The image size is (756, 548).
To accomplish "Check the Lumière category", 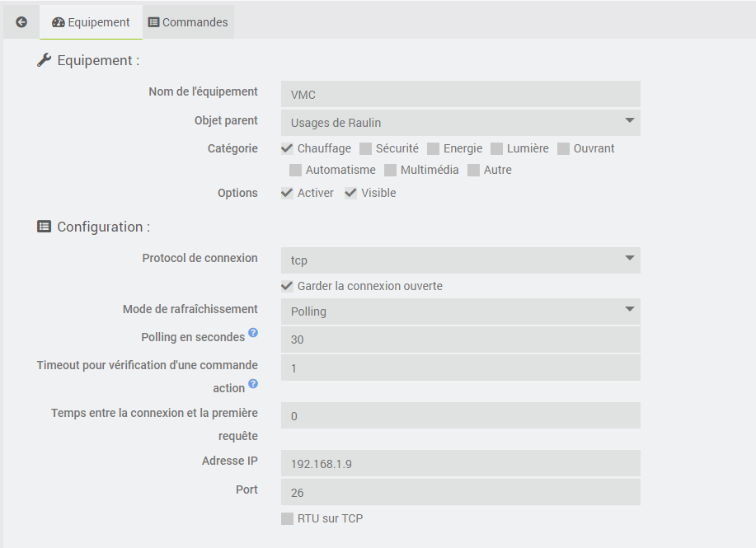I will pyautogui.click(x=497, y=149).
